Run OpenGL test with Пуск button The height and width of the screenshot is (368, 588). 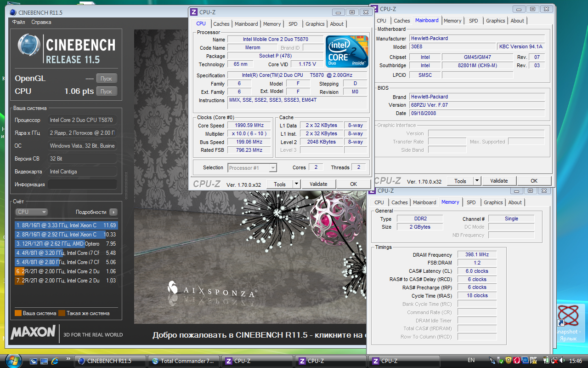106,78
